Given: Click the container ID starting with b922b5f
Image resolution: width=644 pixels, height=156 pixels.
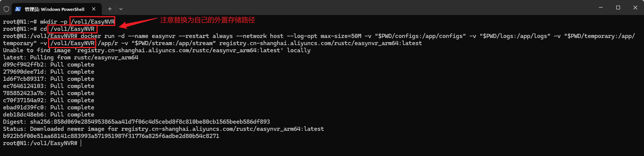Looking at the screenshot, I should (111, 136).
